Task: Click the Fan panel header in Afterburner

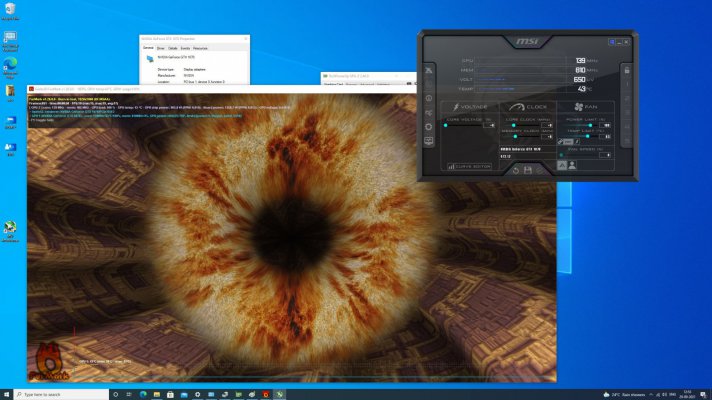Action: pyautogui.click(x=586, y=107)
